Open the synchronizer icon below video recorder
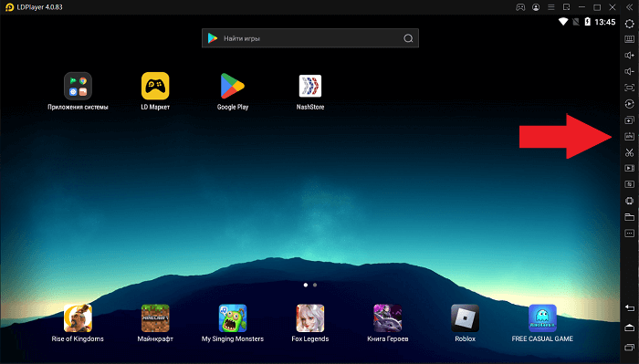The height and width of the screenshot is (364, 639). (629, 184)
